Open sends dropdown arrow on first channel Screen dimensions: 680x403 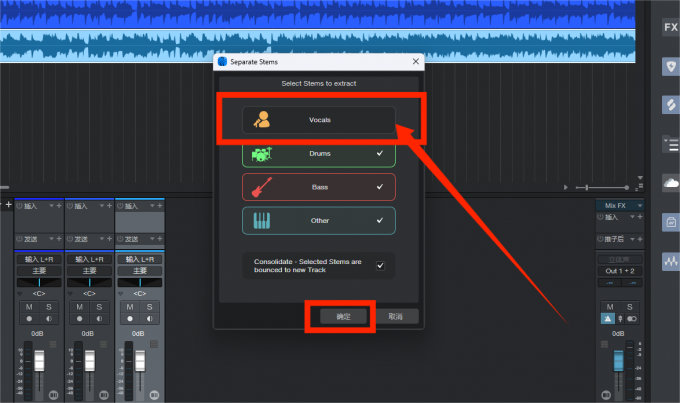pos(51,239)
